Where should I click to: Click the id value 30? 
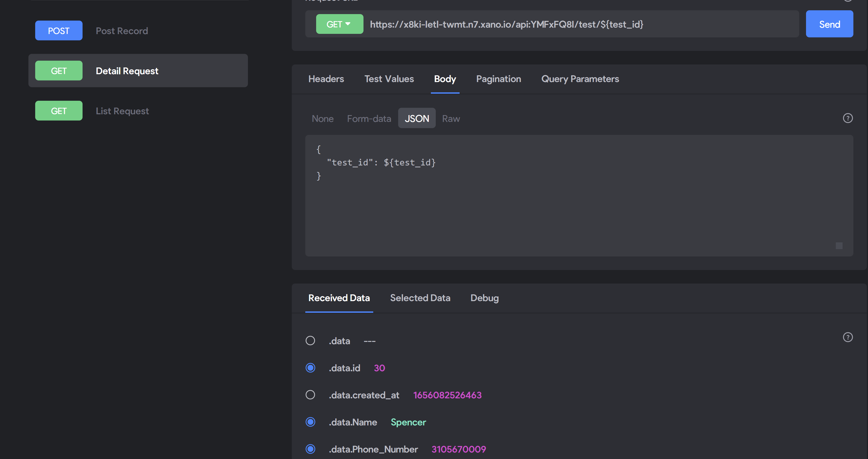click(x=379, y=368)
